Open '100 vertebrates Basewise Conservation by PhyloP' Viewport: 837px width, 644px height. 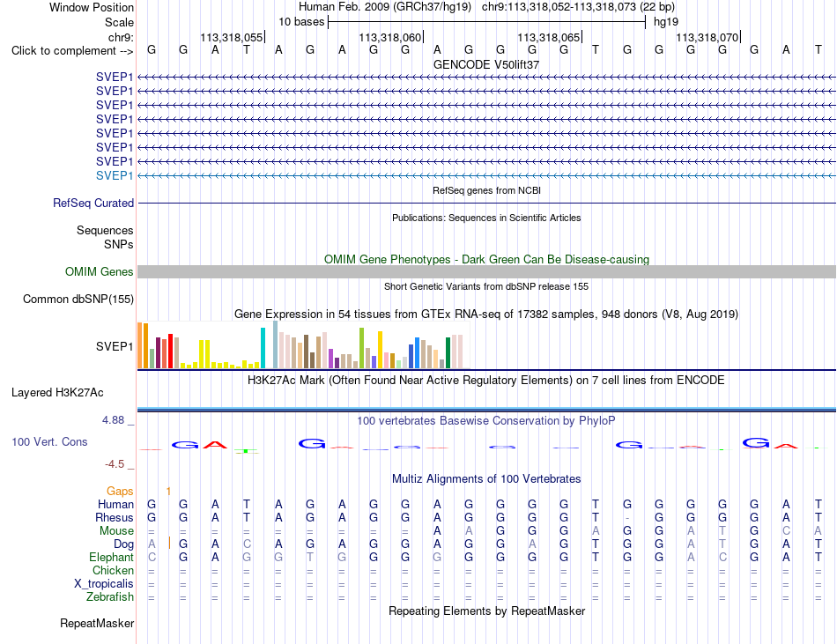click(x=486, y=421)
